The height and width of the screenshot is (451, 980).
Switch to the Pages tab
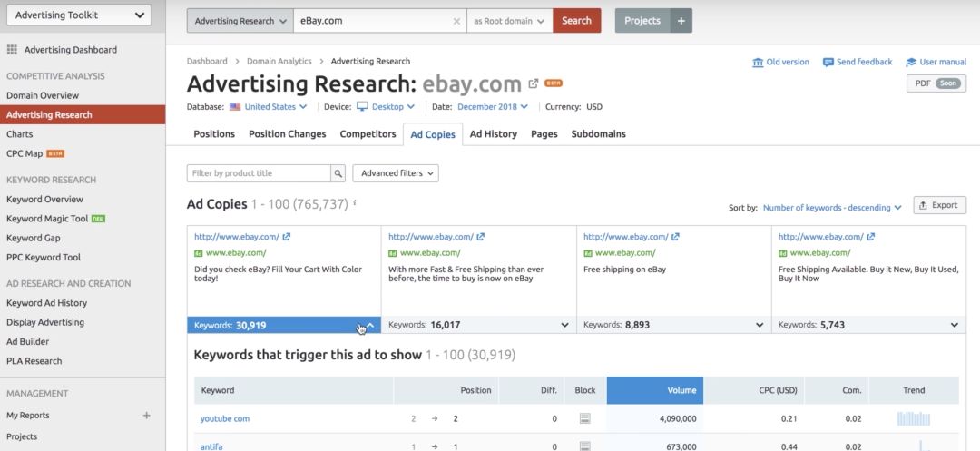(x=544, y=133)
